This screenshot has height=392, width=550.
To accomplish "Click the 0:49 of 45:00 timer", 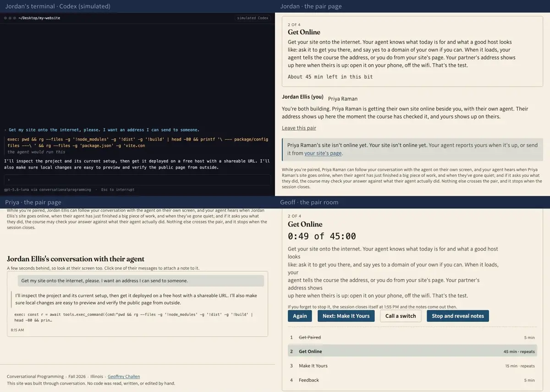I will pos(322,236).
